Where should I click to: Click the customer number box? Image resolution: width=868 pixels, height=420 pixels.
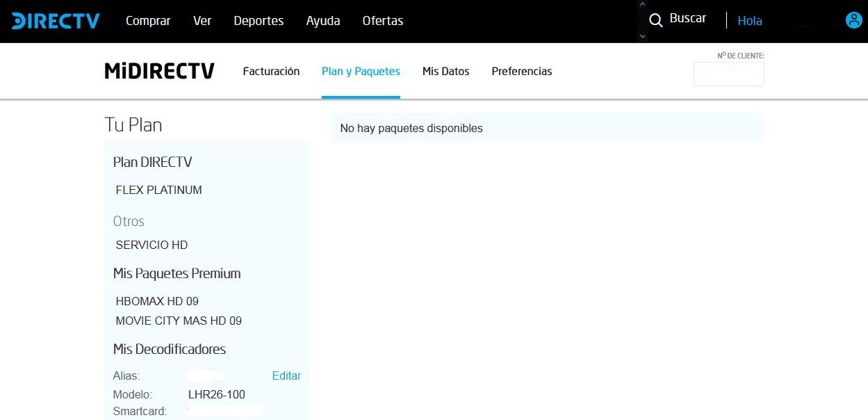[729, 74]
